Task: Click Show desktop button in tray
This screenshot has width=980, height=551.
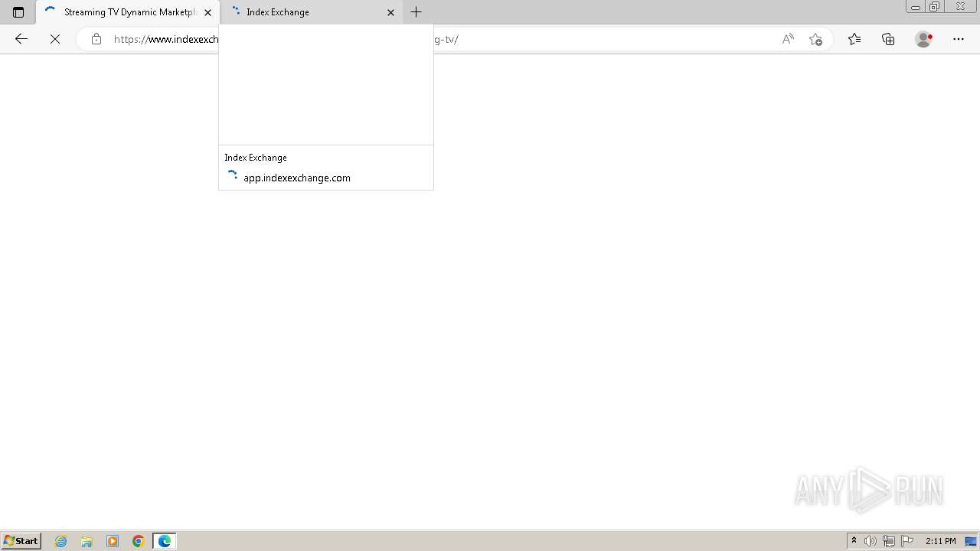Action: pyautogui.click(x=971, y=541)
